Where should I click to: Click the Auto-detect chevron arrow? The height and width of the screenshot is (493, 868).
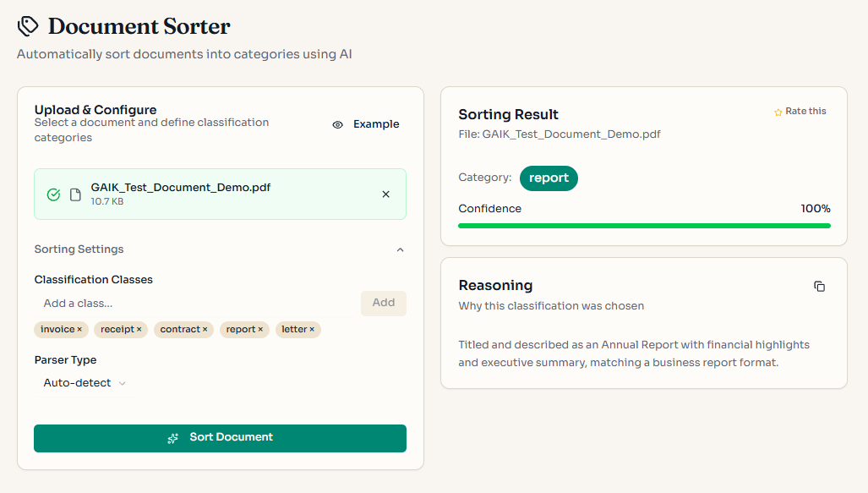[121, 382]
